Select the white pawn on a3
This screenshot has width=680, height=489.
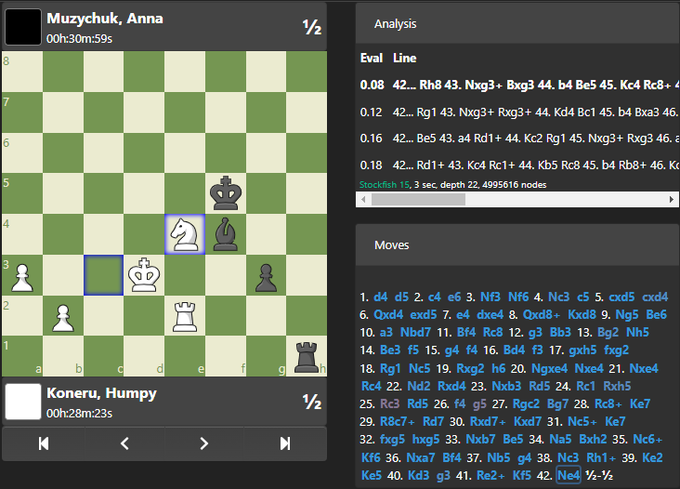click(21, 275)
